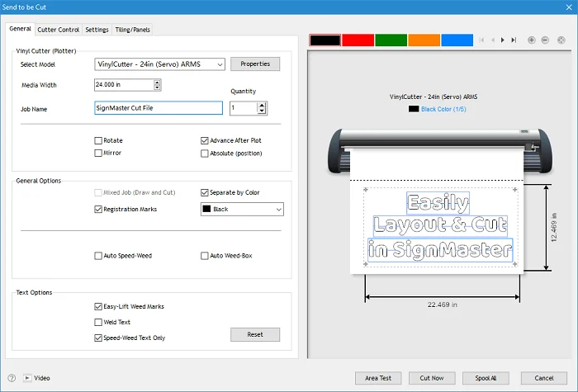Enable the Mirror checkbox
Screen dimensions: 578x392
[x=98, y=153]
